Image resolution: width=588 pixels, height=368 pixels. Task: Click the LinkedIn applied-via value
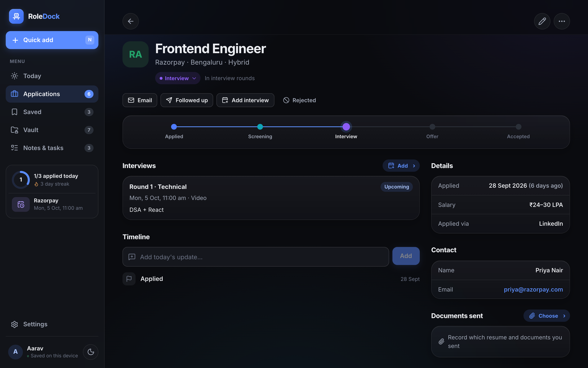(551, 224)
